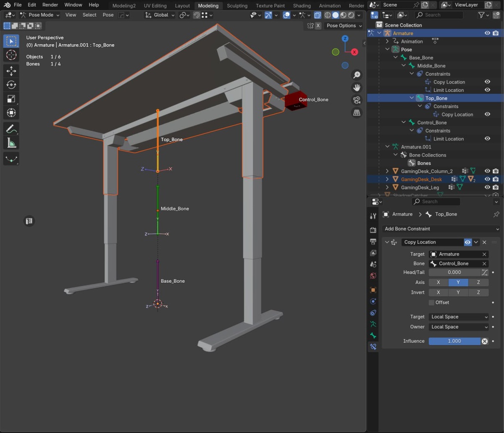Clear the Control_Bone bone field
This screenshot has width=504, height=433.
tap(484, 264)
